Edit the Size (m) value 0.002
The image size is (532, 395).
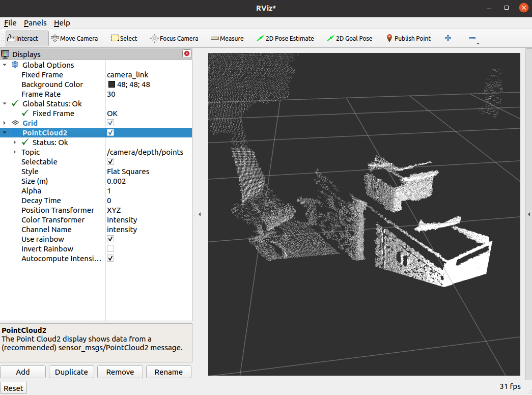click(117, 181)
